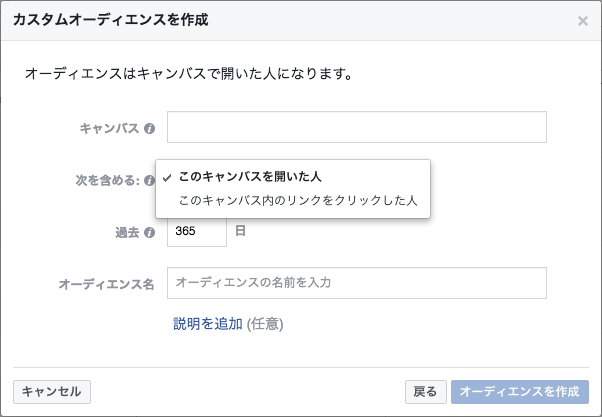Image resolution: width=602 pixels, height=417 pixels.
Task: Click the checkmark next to このキャンバスを開いた人
Action: 167,178
